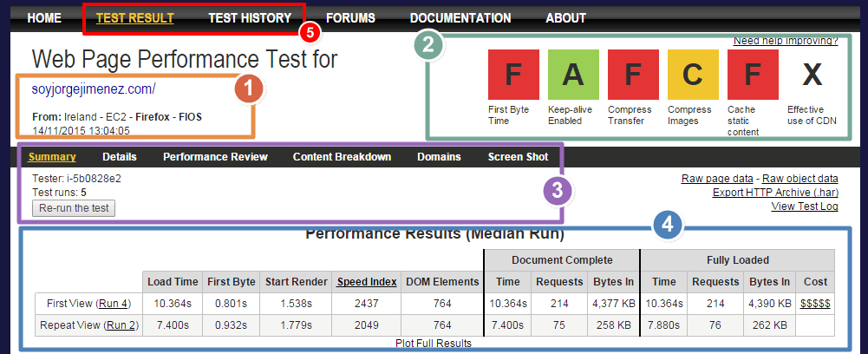Open the Raw object data link
868x354 pixels.
pyautogui.click(x=799, y=179)
